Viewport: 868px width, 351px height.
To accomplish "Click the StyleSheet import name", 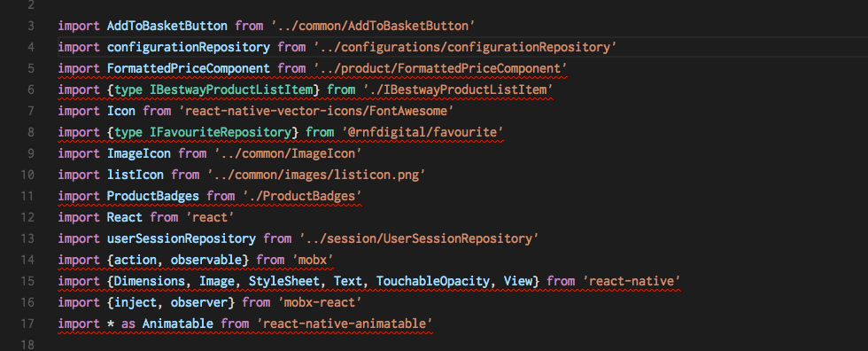I will point(284,281).
